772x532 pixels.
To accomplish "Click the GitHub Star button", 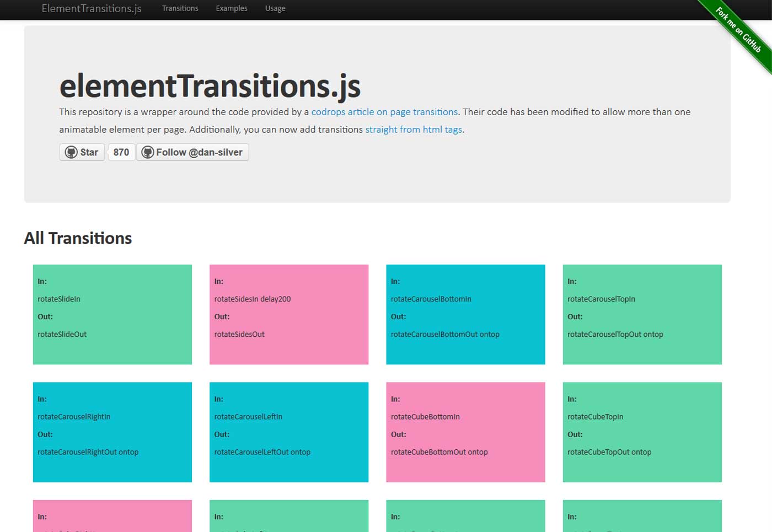I will click(x=82, y=152).
